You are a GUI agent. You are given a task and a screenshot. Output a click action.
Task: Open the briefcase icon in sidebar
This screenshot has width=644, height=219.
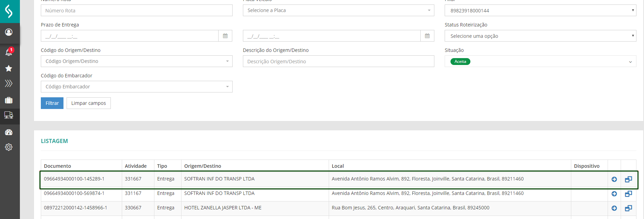[x=9, y=100]
